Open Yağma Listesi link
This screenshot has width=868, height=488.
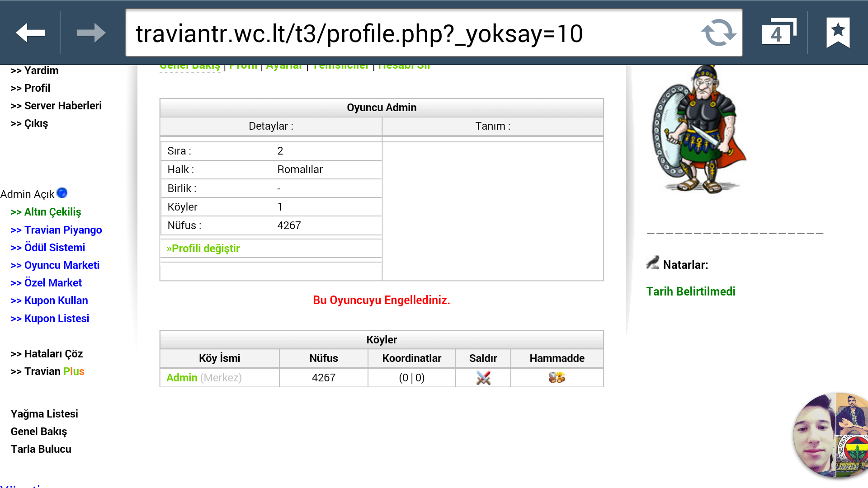coord(44,414)
